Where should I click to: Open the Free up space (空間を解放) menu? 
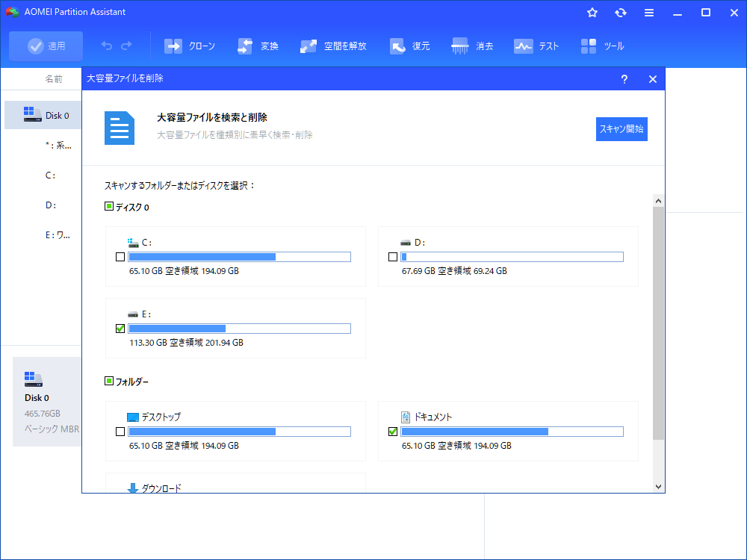tap(333, 46)
